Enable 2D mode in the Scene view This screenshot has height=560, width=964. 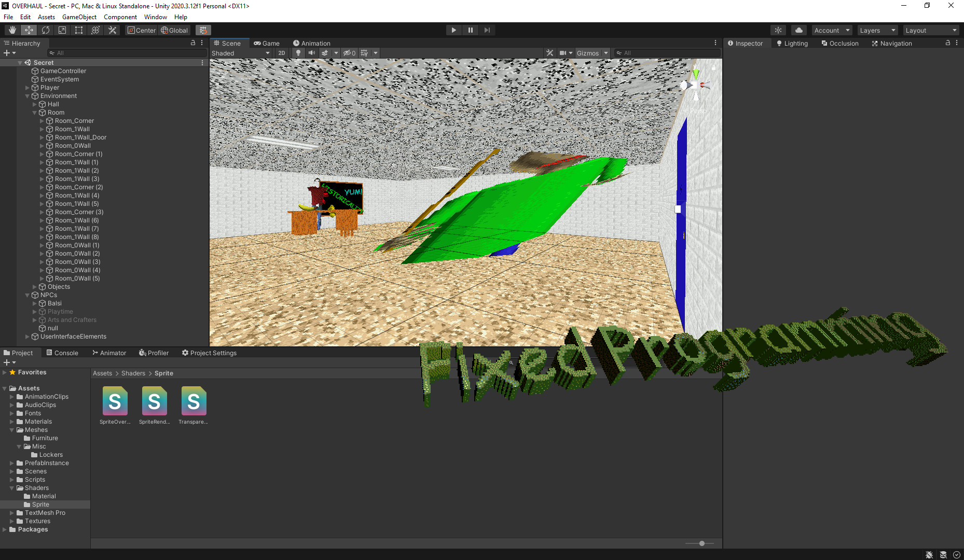[282, 53]
